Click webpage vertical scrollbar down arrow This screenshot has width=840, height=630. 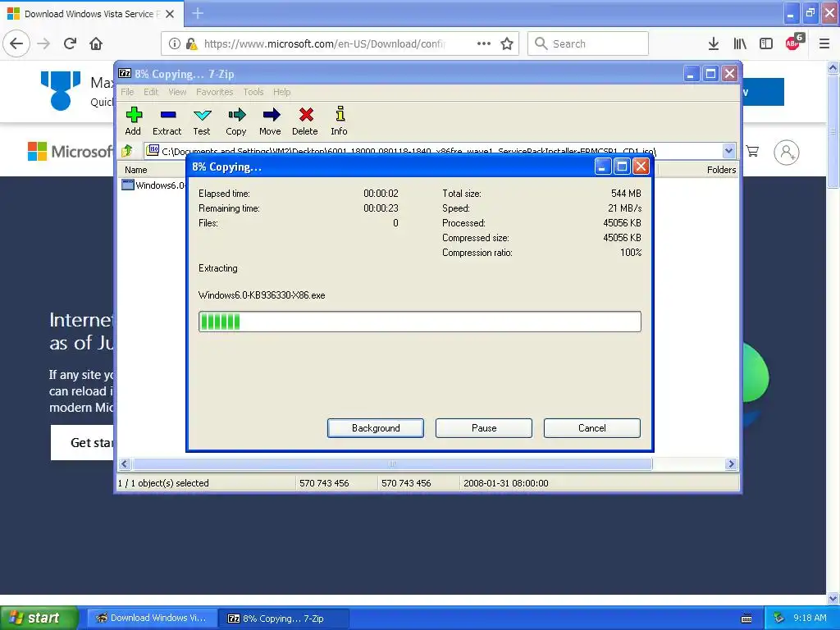pyautogui.click(x=833, y=598)
